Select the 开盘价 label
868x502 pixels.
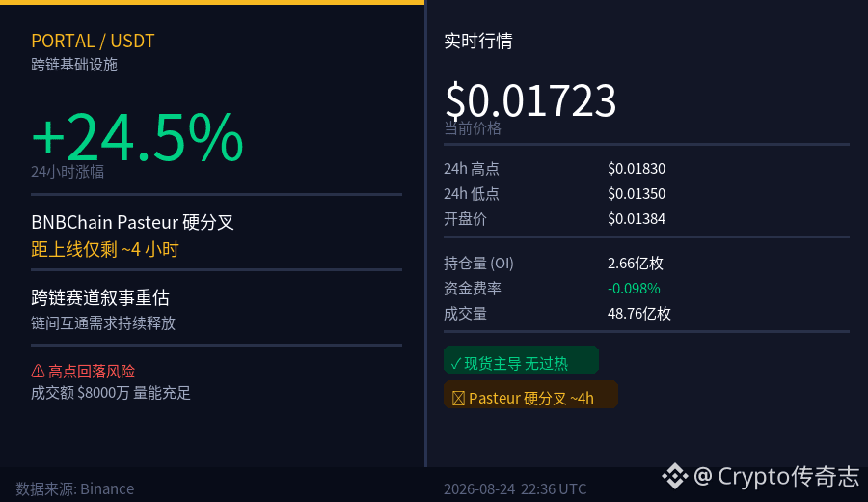tap(465, 219)
